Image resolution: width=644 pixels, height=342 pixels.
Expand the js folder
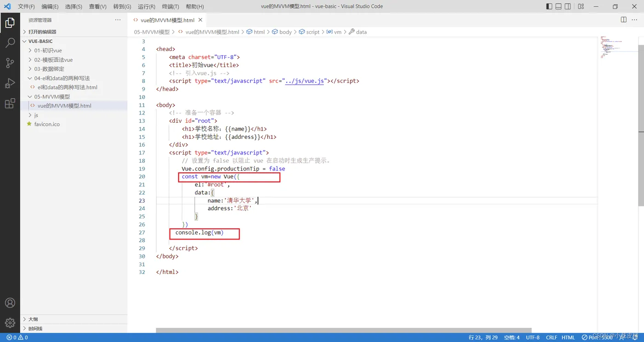click(74, 115)
